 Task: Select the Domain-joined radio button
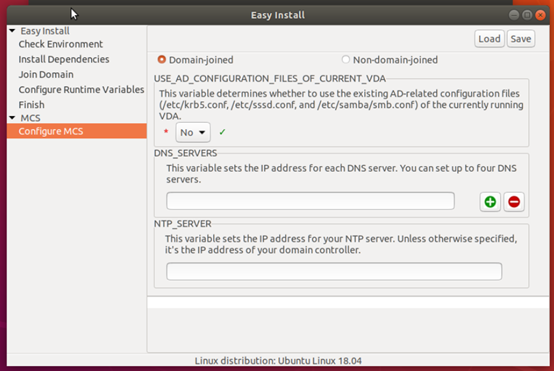[x=161, y=60]
